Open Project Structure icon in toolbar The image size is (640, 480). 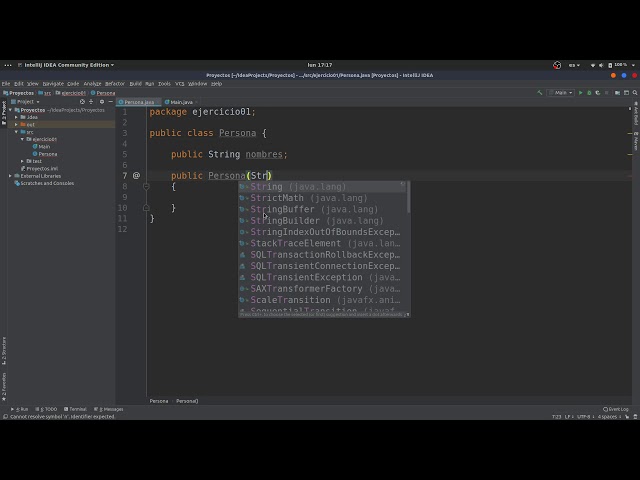[618, 93]
